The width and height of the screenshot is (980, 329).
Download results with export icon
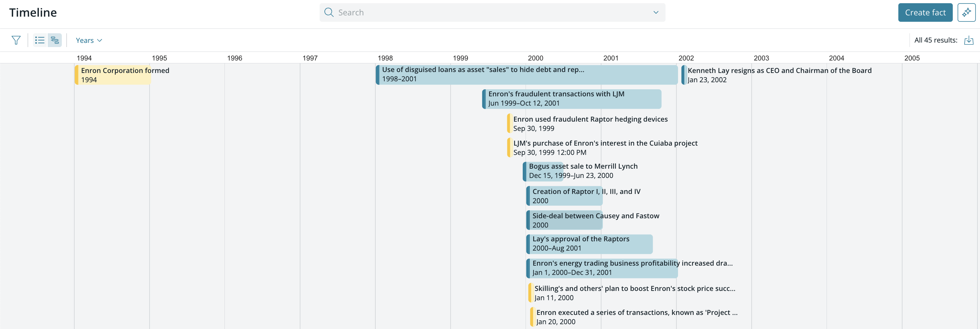point(968,40)
